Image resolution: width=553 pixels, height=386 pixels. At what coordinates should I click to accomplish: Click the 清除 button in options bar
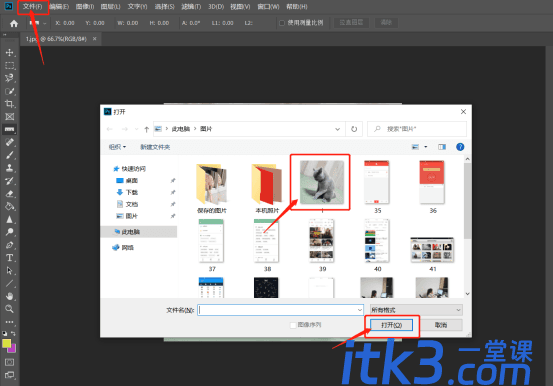point(386,23)
